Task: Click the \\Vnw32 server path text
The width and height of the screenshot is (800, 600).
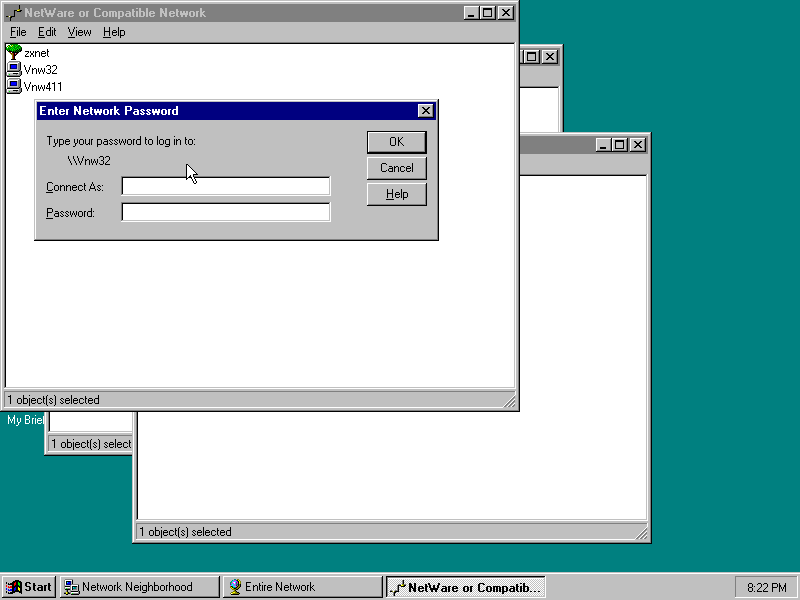Action: (89, 161)
